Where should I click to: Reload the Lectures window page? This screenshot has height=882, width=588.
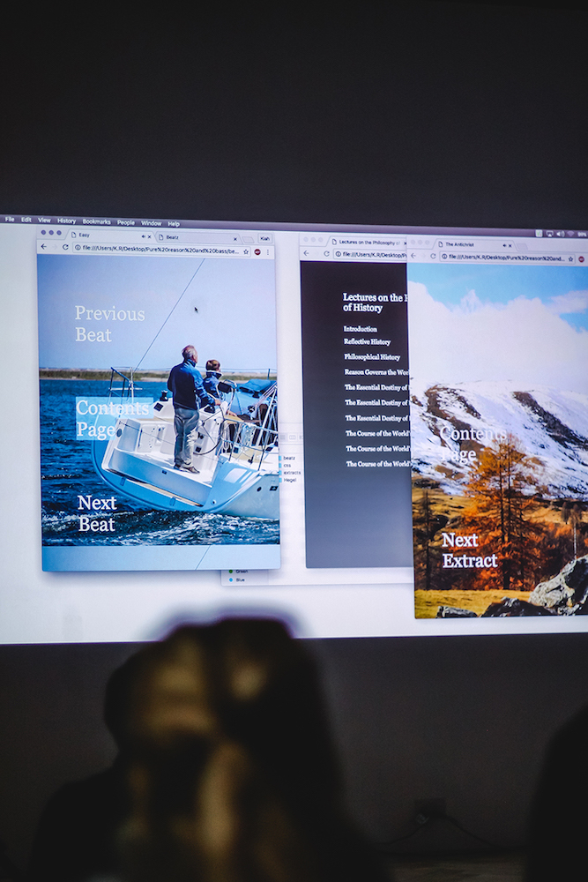pos(326,254)
